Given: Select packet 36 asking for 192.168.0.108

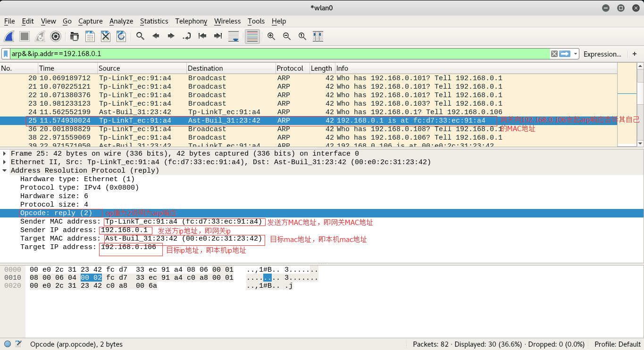Looking at the screenshot, I should pos(309,129).
